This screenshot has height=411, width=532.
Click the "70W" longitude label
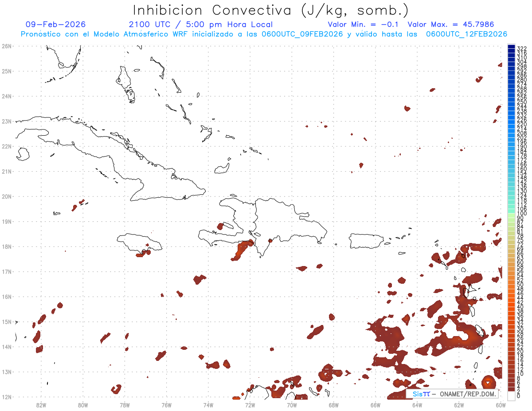[x=292, y=404]
